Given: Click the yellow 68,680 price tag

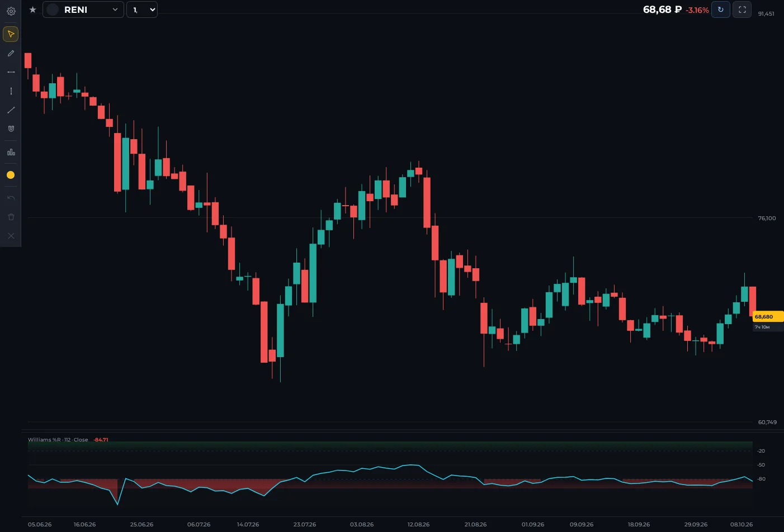Looking at the screenshot, I should click(768, 316).
